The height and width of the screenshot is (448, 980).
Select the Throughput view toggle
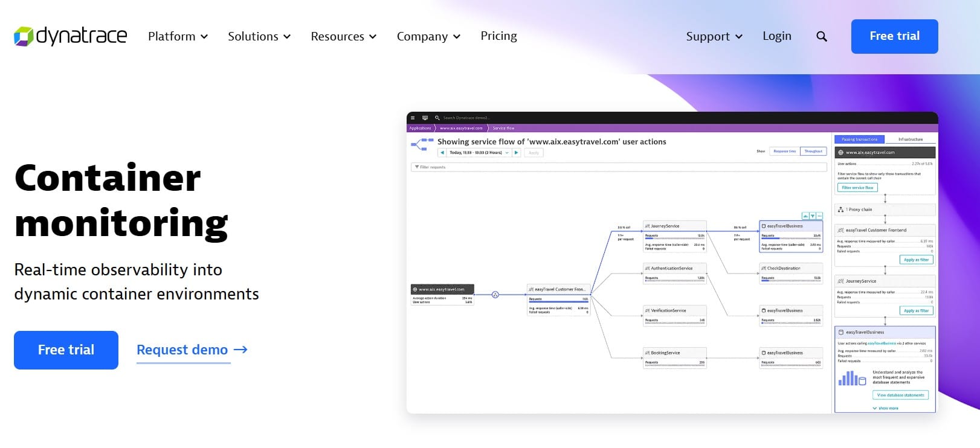point(813,151)
